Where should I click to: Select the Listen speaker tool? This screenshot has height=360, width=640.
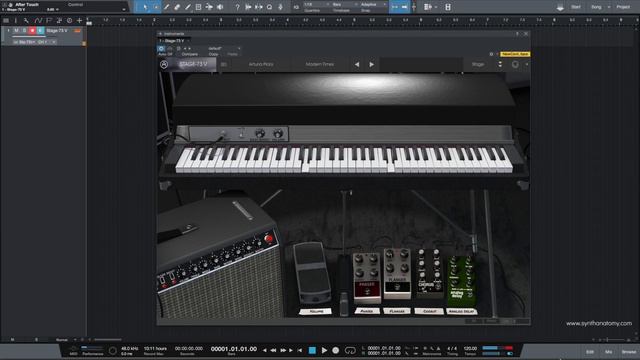220,7
